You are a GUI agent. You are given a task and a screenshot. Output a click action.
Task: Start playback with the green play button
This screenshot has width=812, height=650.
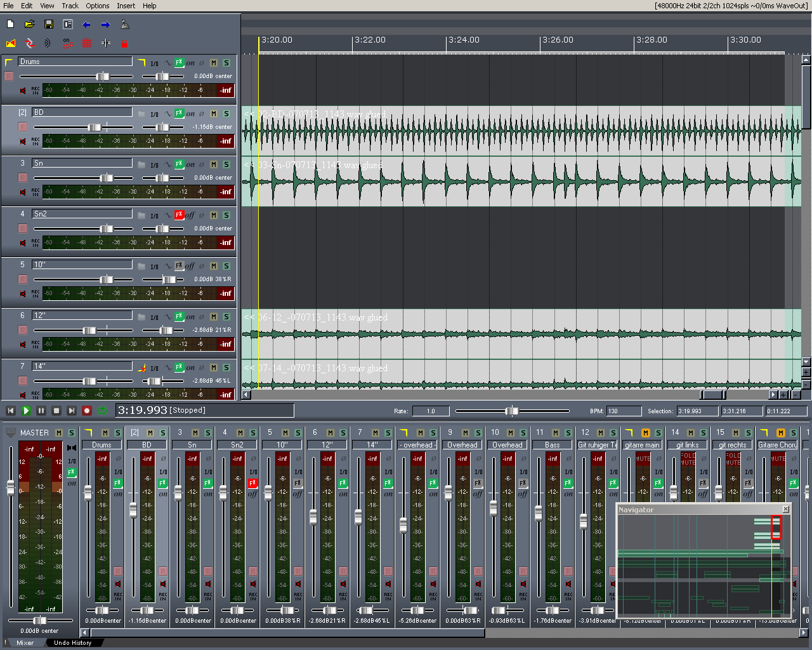(x=26, y=411)
